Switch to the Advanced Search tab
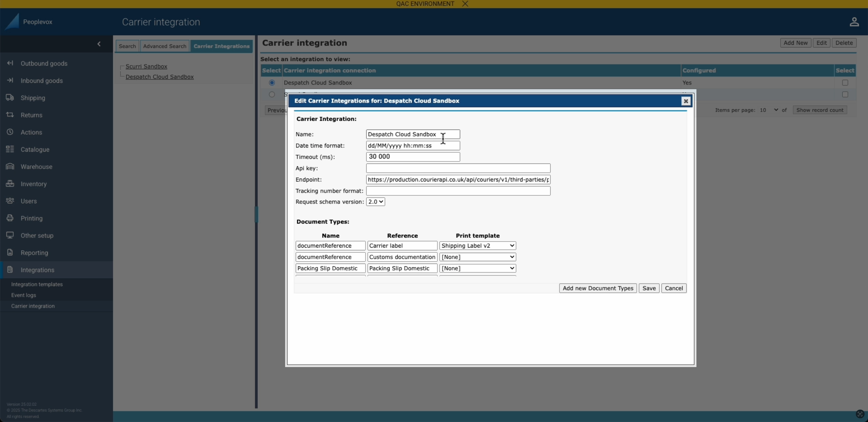The width and height of the screenshot is (868, 422). tap(164, 46)
